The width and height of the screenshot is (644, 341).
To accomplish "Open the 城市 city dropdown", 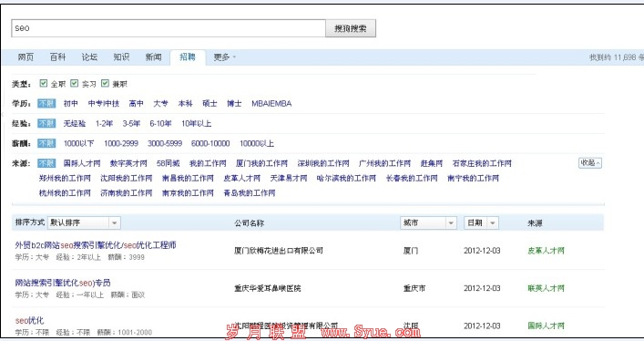I will tap(428, 223).
